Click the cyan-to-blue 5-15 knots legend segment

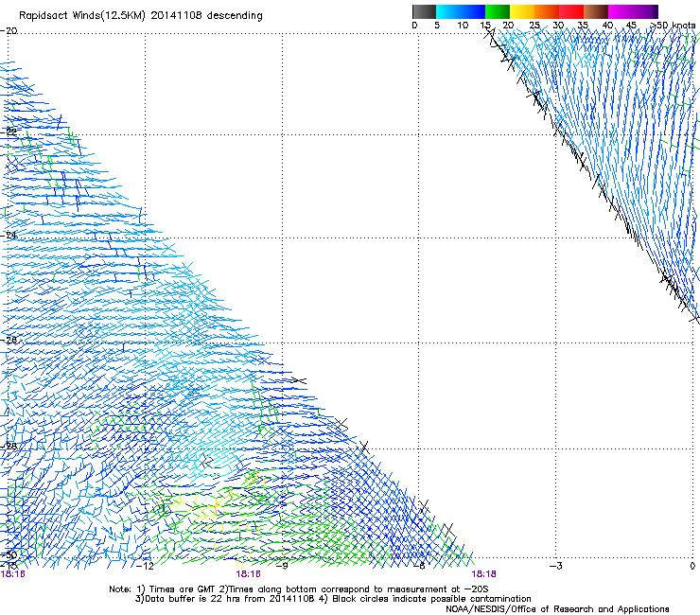[x=461, y=11]
